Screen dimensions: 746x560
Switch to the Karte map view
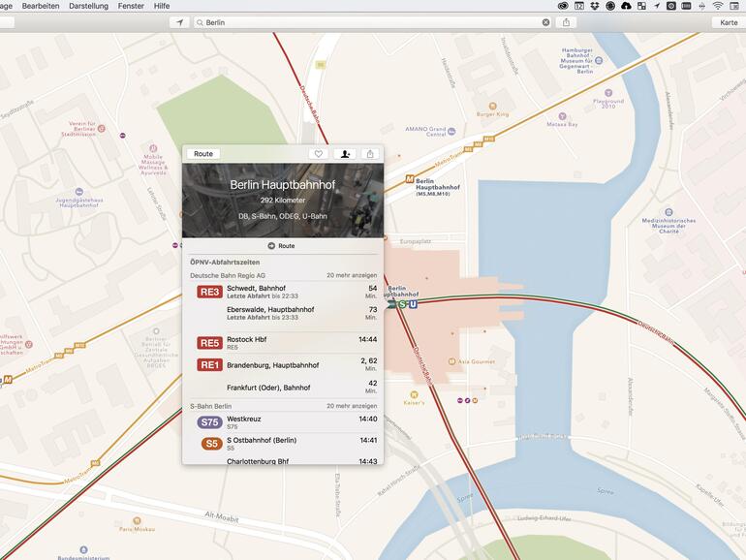[729, 22]
